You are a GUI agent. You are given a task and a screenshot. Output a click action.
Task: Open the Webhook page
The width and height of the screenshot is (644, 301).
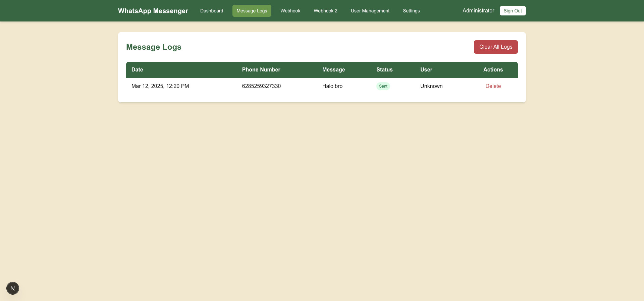pyautogui.click(x=290, y=11)
